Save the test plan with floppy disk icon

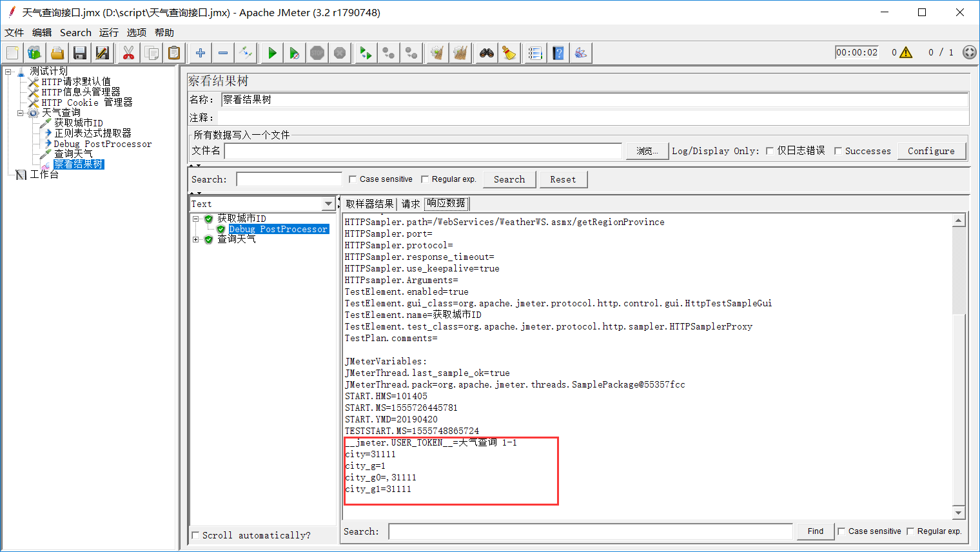click(x=80, y=53)
